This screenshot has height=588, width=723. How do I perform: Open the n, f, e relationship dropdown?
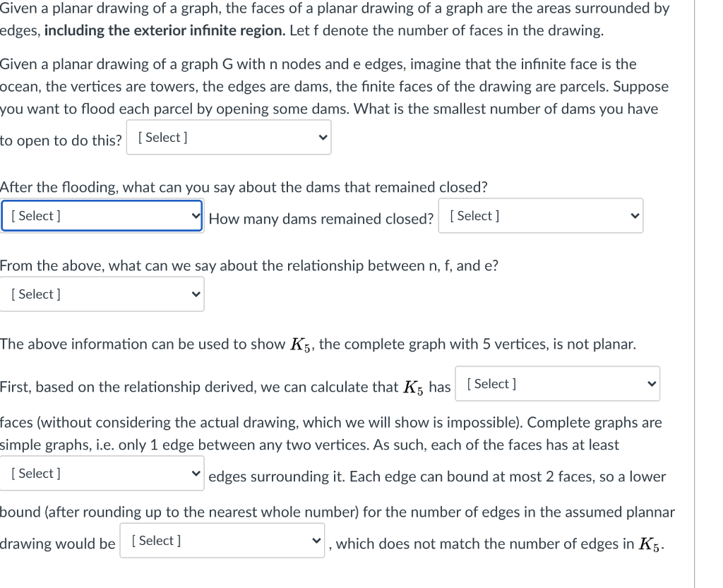point(102,294)
